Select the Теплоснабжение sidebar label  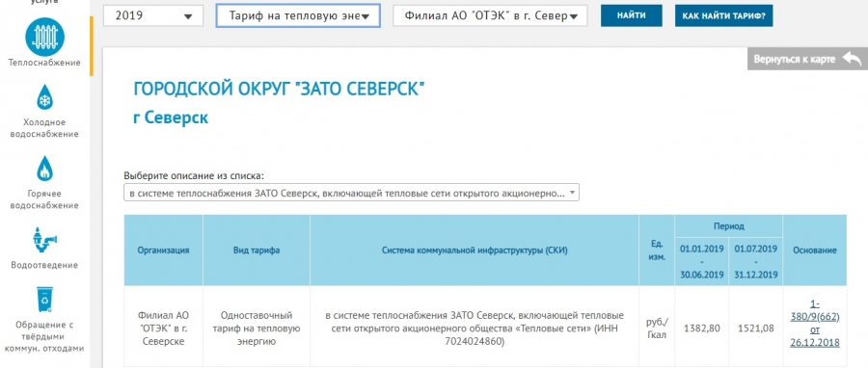pyautogui.click(x=44, y=63)
